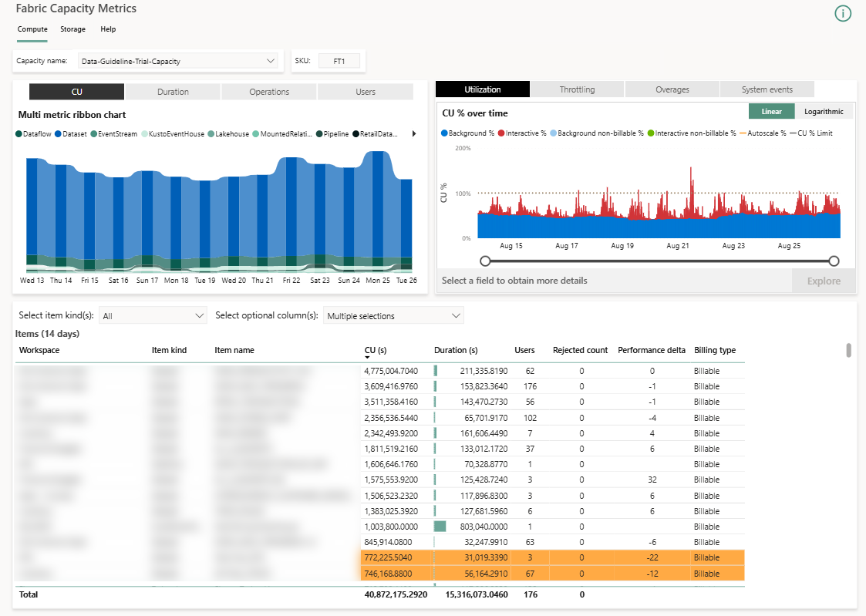Click the Pipeline legend marker

point(319,134)
